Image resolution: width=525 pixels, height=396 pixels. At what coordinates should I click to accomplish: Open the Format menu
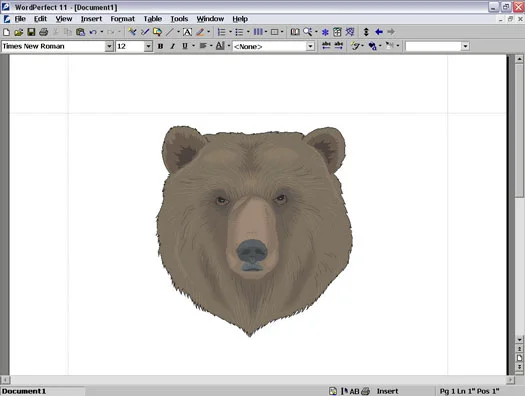(123, 19)
